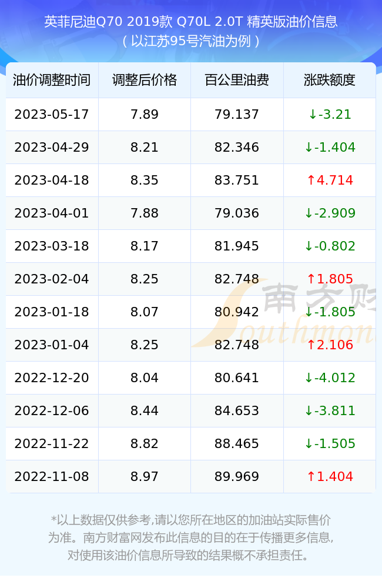Select the date 2023-04-18
382x588 pixels.
[x=52, y=181]
